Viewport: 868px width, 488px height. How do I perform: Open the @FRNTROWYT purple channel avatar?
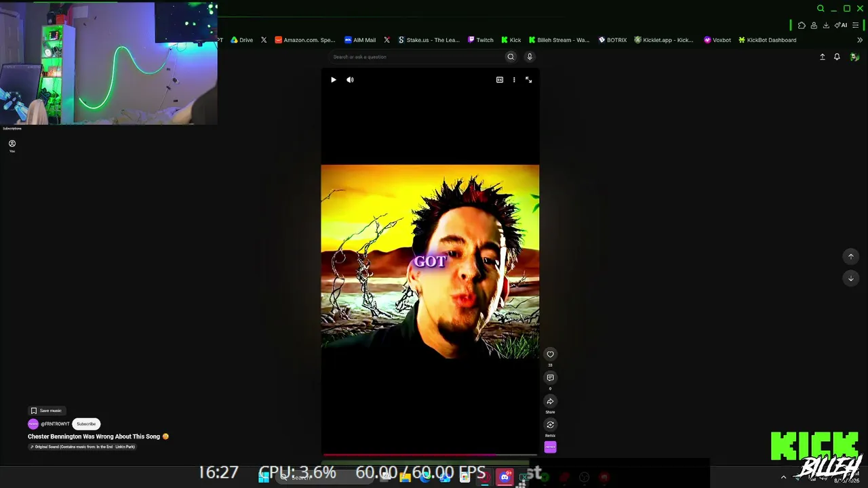click(33, 424)
